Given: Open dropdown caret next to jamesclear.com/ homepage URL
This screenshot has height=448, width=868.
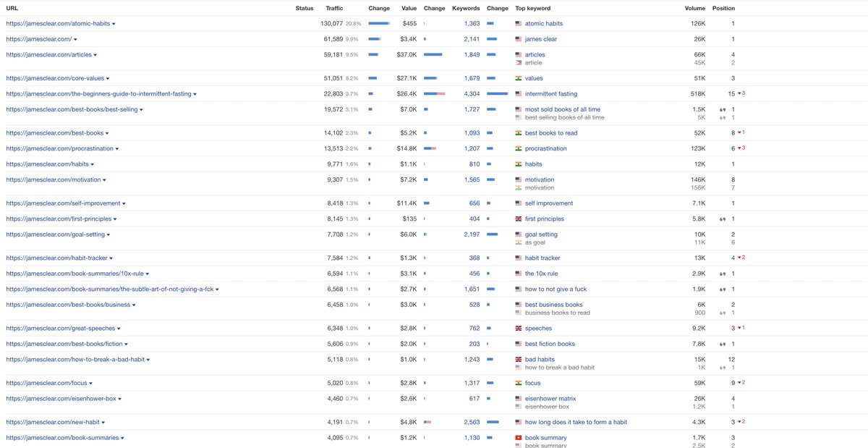Looking at the screenshot, I should point(75,39).
